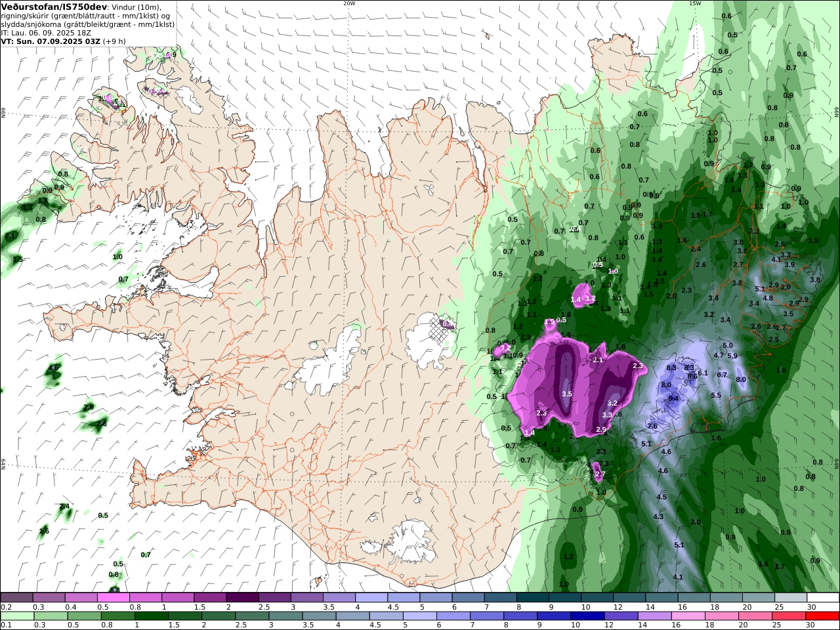Click the 7.6 precipitation value on map

pyautogui.click(x=652, y=426)
